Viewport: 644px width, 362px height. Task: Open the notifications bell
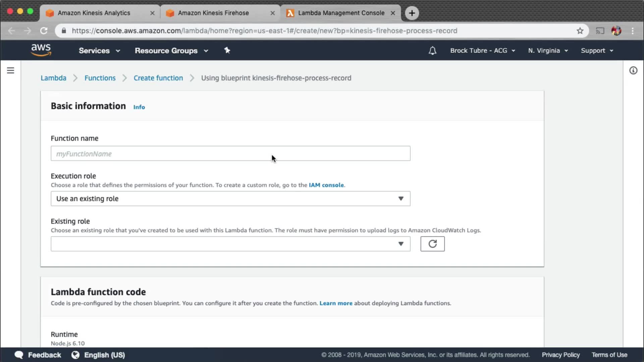pyautogui.click(x=432, y=51)
